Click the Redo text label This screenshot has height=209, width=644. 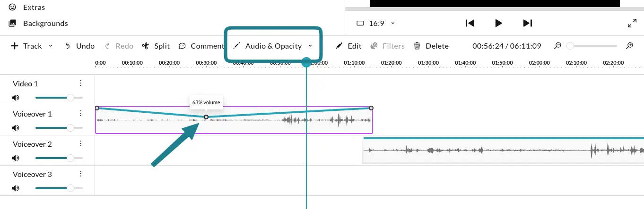(x=124, y=46)
